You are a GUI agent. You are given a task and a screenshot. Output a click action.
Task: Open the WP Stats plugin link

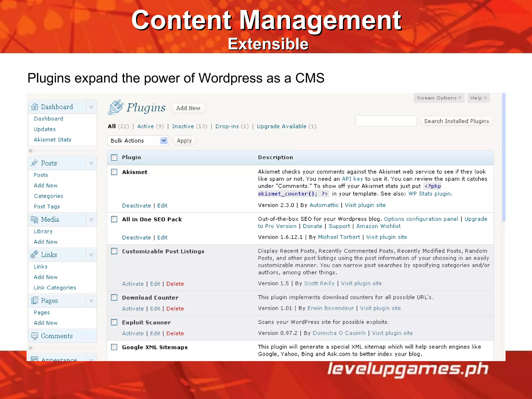(x=430, y=194)
